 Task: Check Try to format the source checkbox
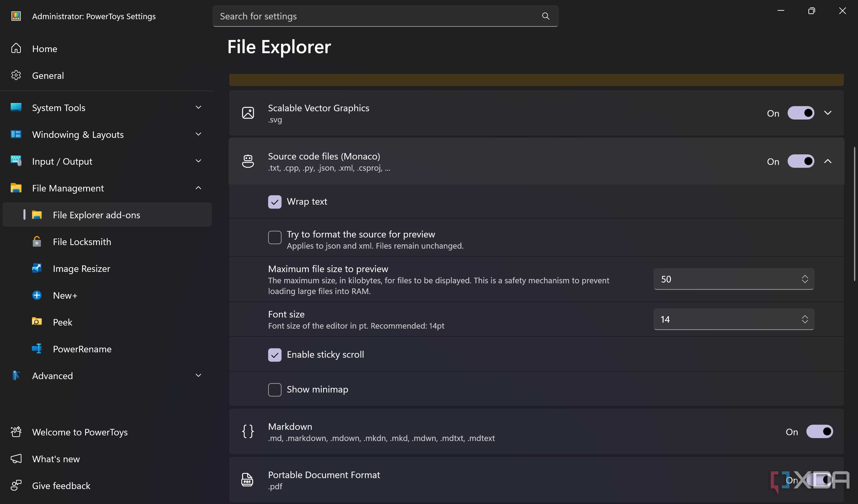click(x=275, y=237)
